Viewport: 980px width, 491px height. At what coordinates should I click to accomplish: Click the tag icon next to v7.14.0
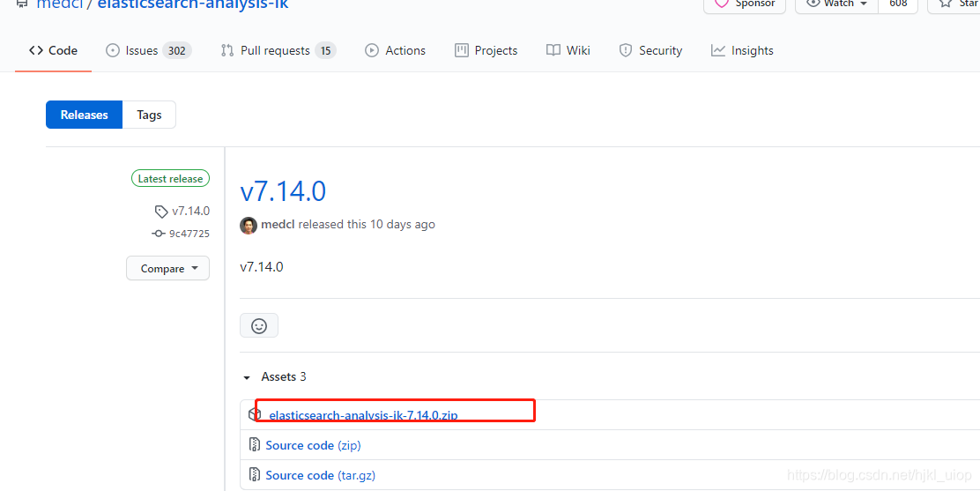(x=161, y=212)
